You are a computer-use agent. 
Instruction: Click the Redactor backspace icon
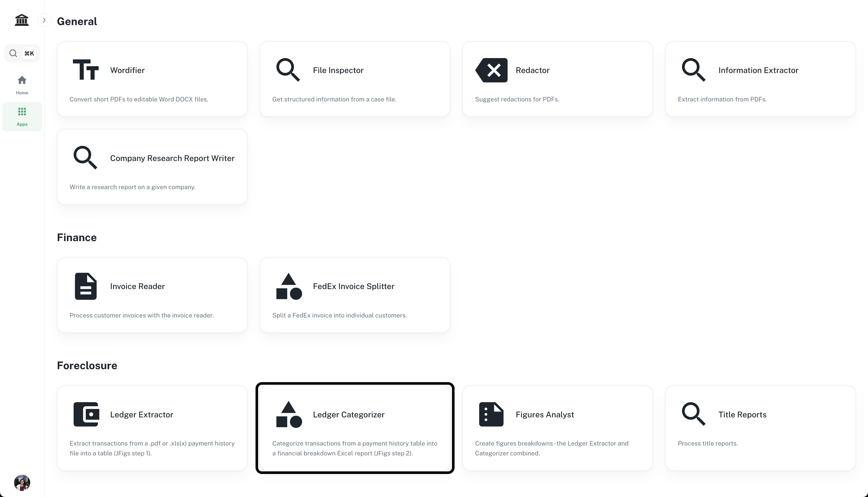pos(491,70)
